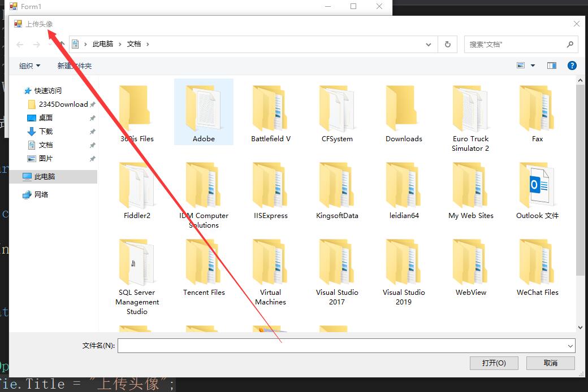Open the file name combo box dropdown
This screenshot has height=392, width=588.
click(x=570, y=346)
